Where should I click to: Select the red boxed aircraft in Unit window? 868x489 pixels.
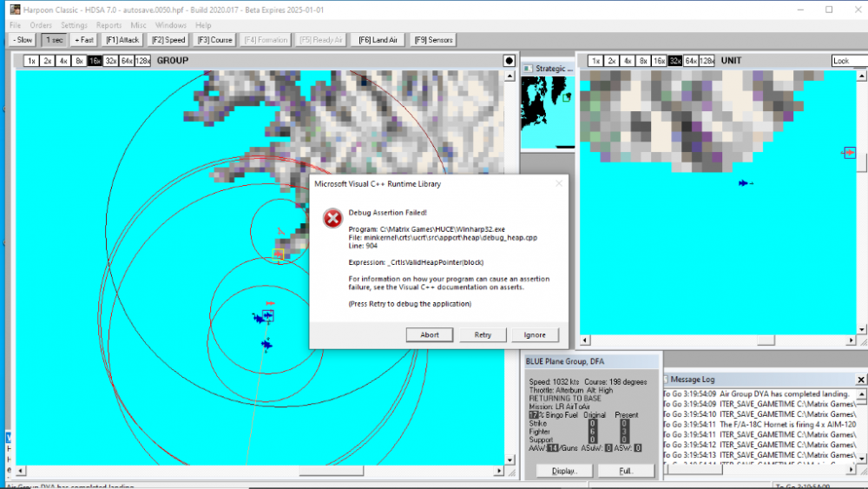[x=850, y=152]
